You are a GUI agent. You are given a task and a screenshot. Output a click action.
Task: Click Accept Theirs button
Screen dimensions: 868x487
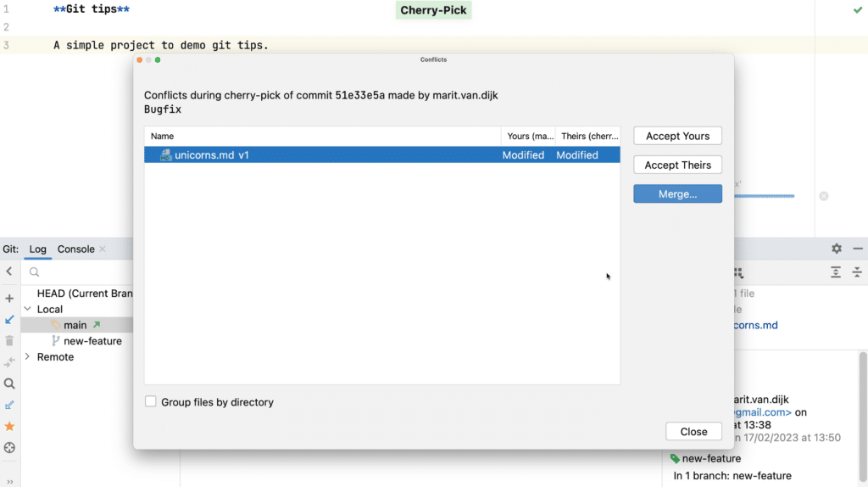[x=677, y=165]
